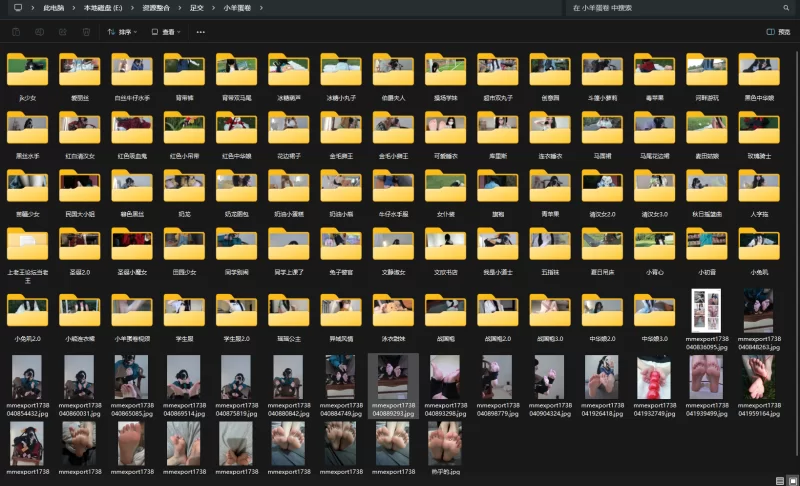Select the 马尾花边裙 folder
Screen dimensions: 800x486
[655, 135]
